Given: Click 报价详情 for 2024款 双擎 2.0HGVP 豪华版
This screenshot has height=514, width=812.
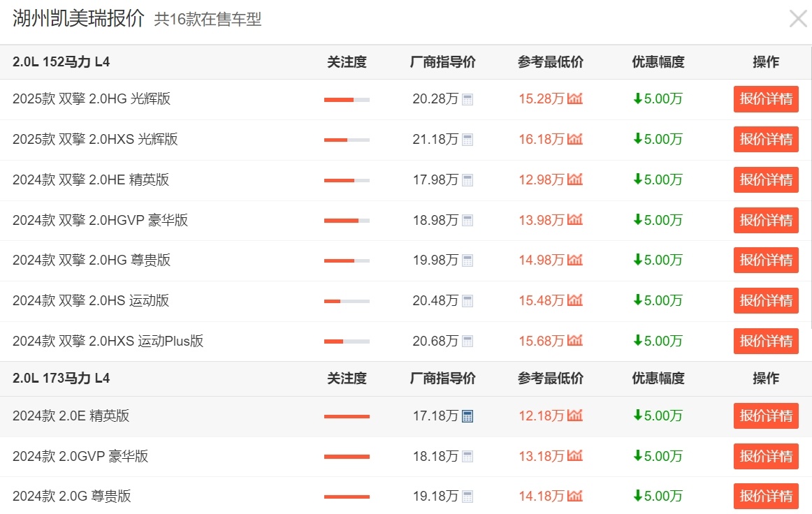Looking at the screenshot, I should pyautogui.click(x=766, y=220).
